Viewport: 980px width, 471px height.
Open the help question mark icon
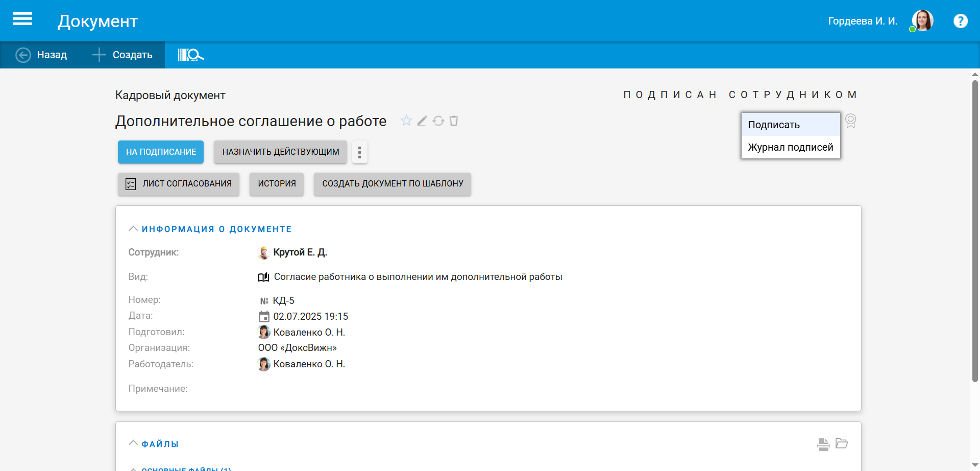tap(960, 21)
